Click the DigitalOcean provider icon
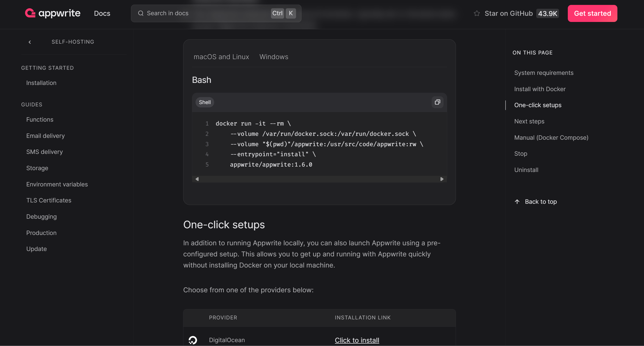The image size is (644, 346). 193,340
